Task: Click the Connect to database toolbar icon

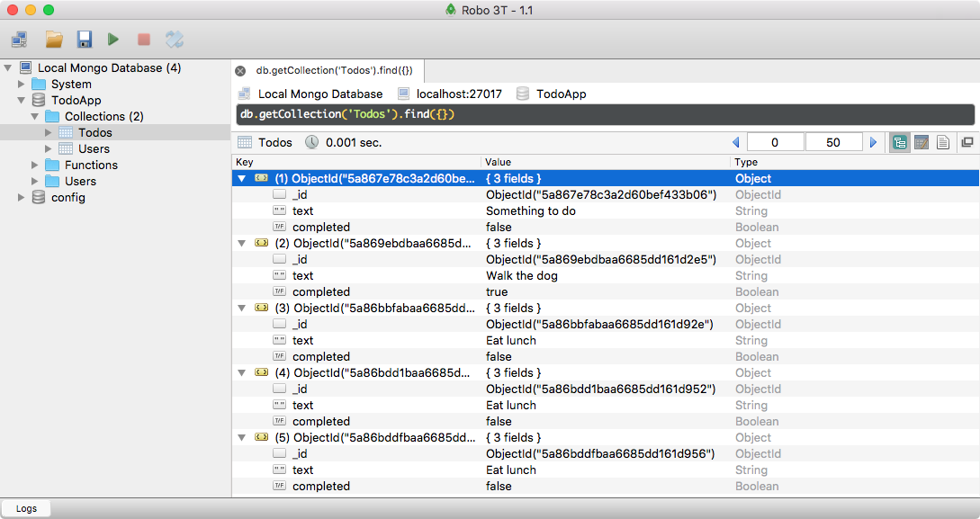Action: pyautogui.click(x=19, y=39)
